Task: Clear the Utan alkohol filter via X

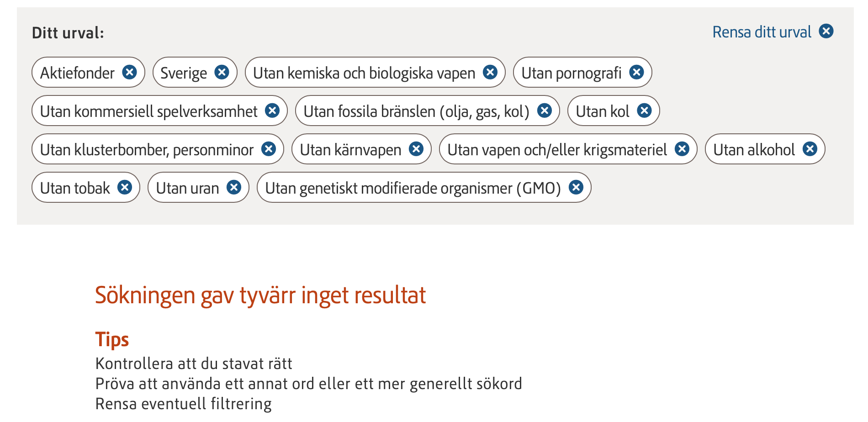Action: pyautogui.click(x=810, y=149)
